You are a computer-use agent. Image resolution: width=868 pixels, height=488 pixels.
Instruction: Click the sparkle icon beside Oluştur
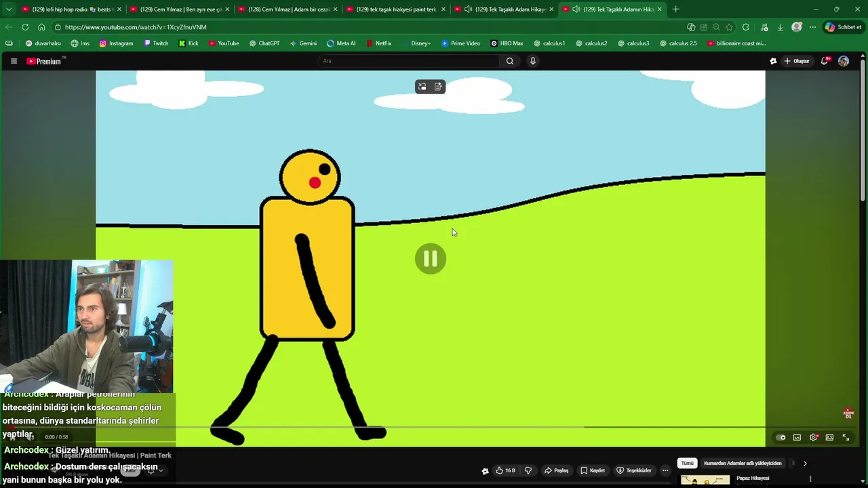(773, 61)
